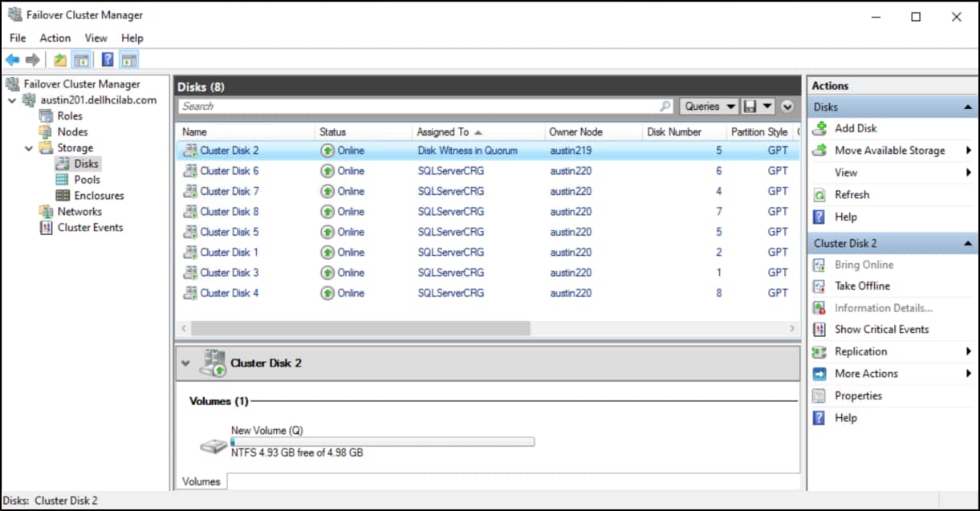This screenshot has height=511, width=980.
Task: Click the Back arrow toolbar icon
Action: coord(13,60)
